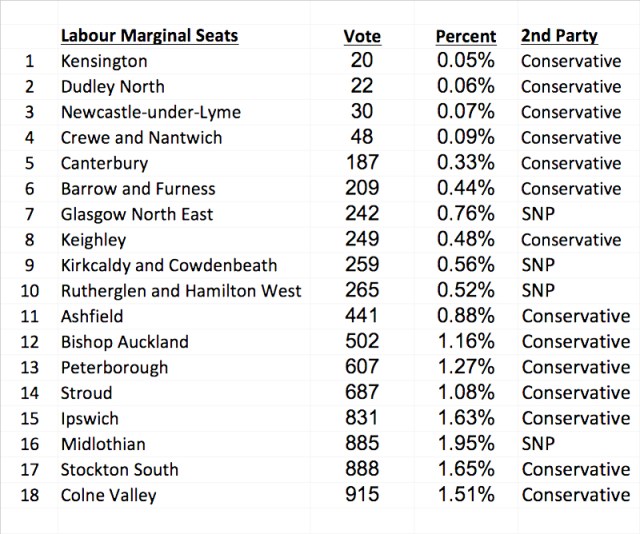The image size is (640, 534).
Task: Click the Bishop Auckland cell
Action: [124, 341]
